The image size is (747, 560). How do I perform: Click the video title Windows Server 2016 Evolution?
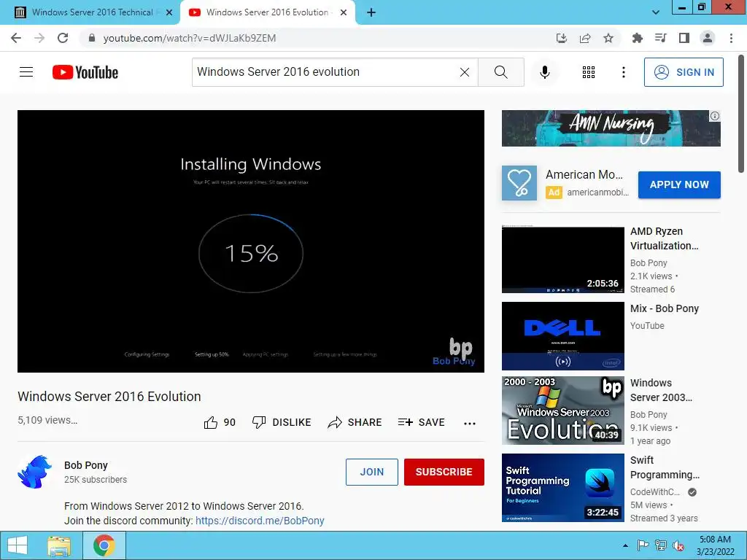(x=109, y=397)
